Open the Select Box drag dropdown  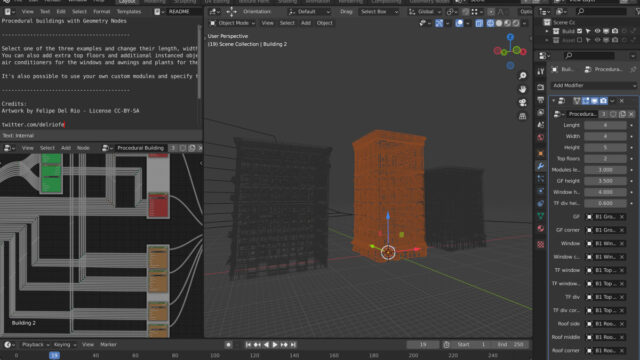(x=378, y=12)
